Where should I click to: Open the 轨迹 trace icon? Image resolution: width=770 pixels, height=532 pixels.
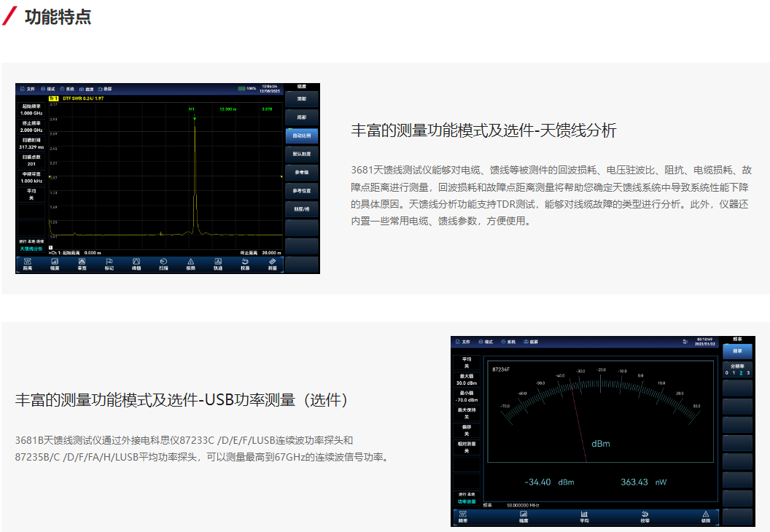(x=217, y=264)
